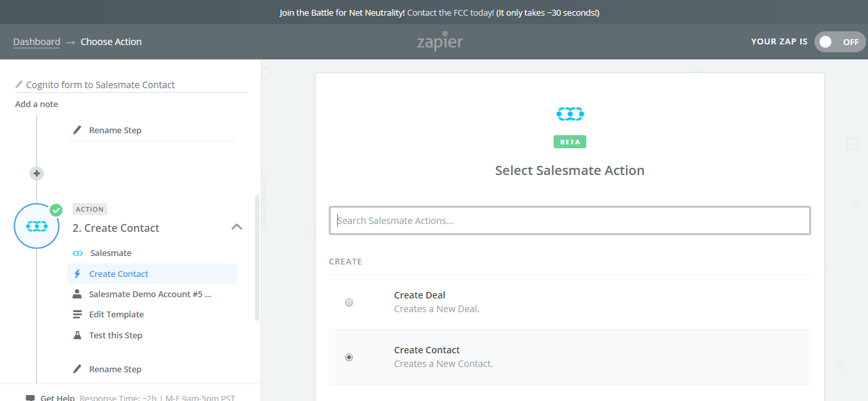Click Get Help link at bottom
868x401 pixels.
tap(58, 398)
